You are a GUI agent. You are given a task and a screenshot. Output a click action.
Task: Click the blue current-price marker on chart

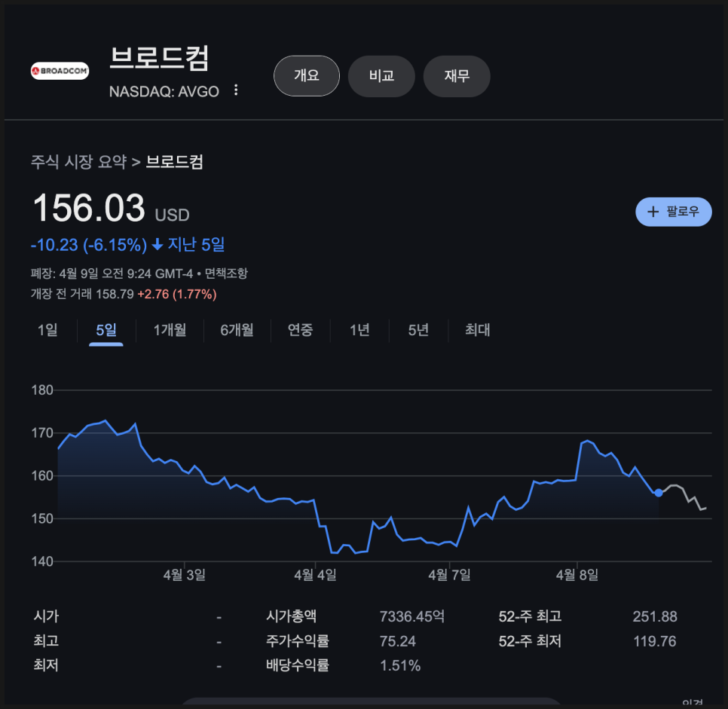click(659, 493)
